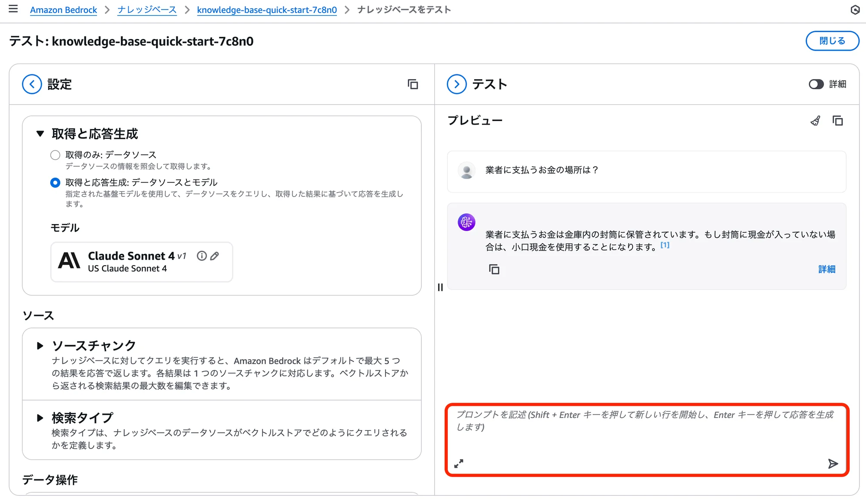866x504 pixels.
Task: Expand the ソースチャンク section
Action: [40, 345]
